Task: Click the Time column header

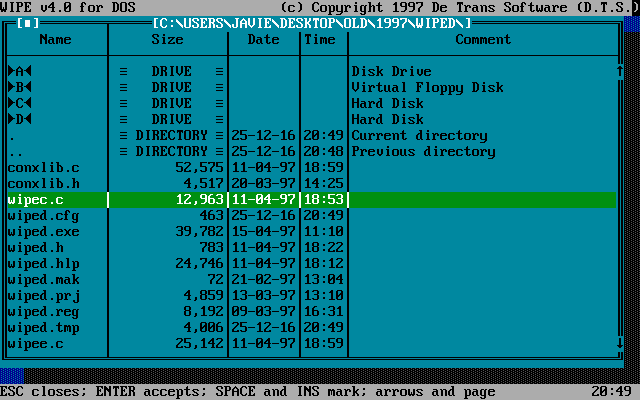Action: (320, 39)
